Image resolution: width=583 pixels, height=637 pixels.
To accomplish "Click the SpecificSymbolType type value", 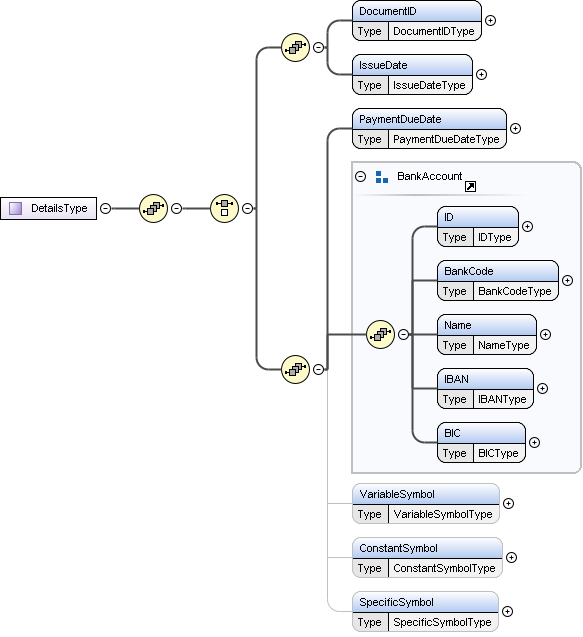I will 442,622.
